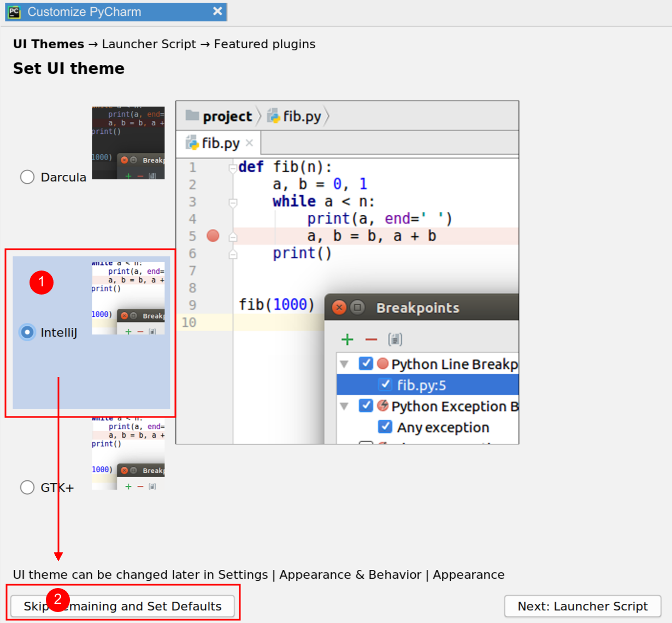Click Skip Remaining and Set Defaults
Viewport: 672px width, 623px height.
tap(123, 606)
